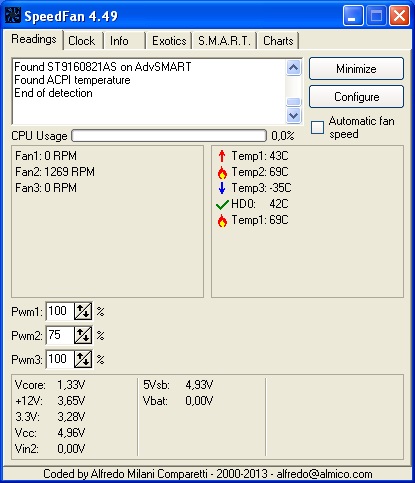This screenshot has width=415, height=483.
Task: Click the Pwm3 speed spinner arrows
Action: [x=83, y=359]
